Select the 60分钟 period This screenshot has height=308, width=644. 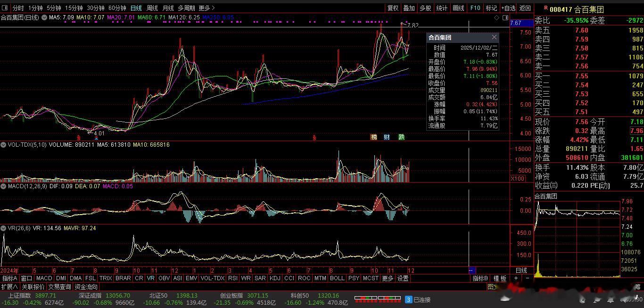pos(117,8)
